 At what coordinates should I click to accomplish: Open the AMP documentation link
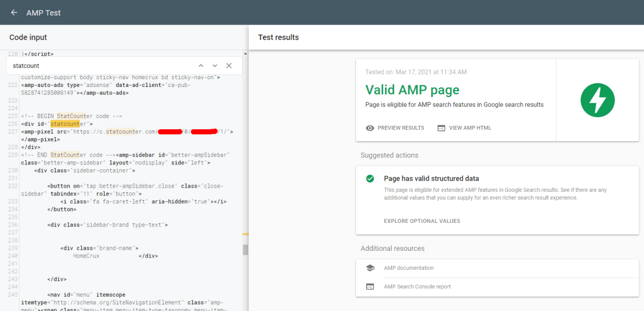click(408, 268)
